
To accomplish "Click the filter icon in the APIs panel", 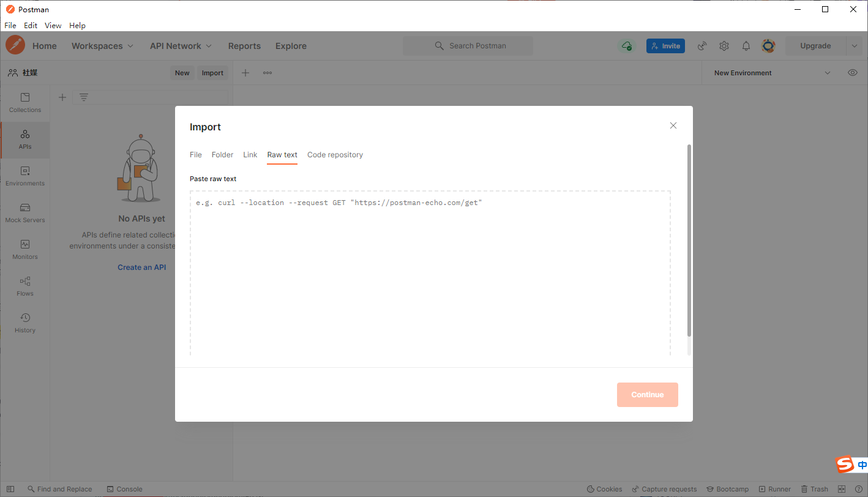I will coord(84,97).
